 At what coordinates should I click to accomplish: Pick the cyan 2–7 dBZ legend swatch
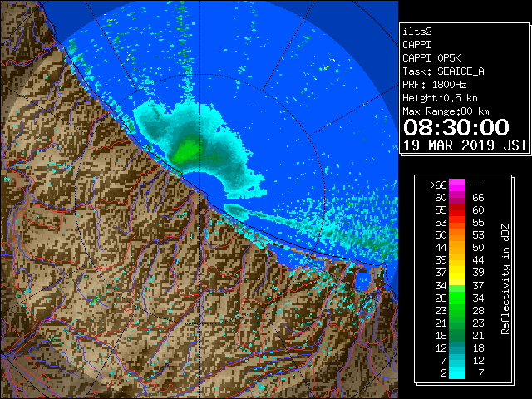click(457, 373)
